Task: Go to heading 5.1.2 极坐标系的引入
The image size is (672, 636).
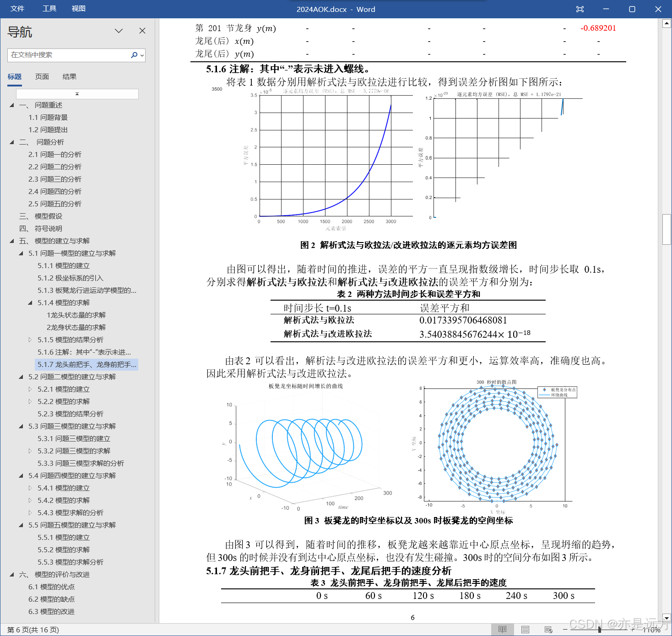Action: (x=70, y=278)
